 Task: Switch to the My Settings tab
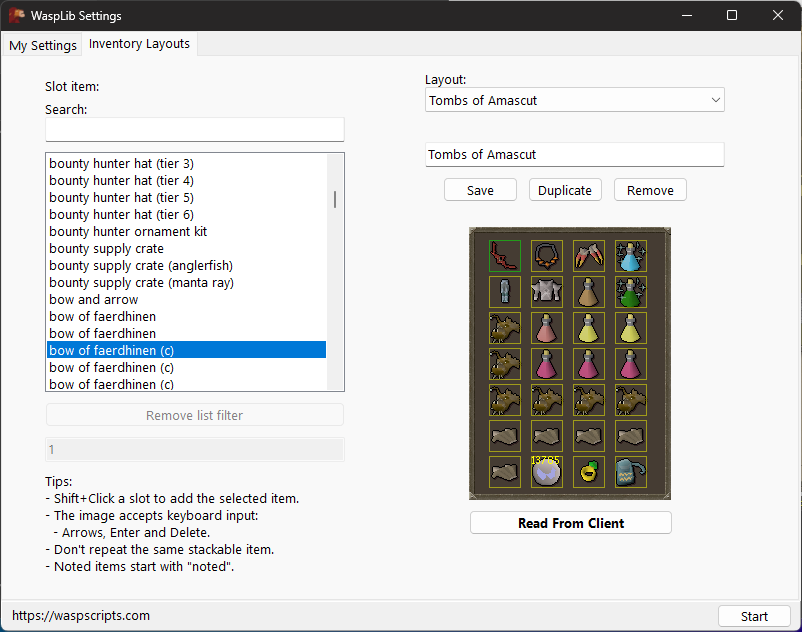pyautogui.click(x=42, y=44)
